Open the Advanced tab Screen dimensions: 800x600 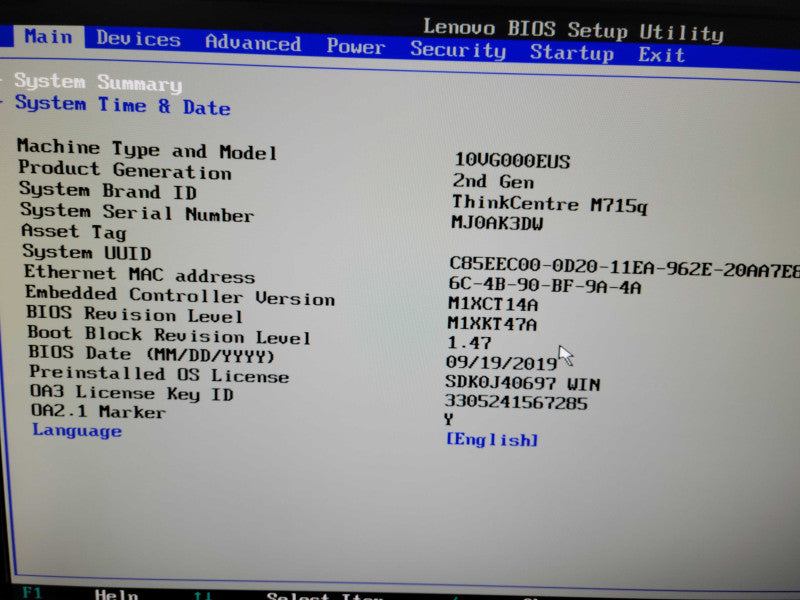tap(253, 42)
